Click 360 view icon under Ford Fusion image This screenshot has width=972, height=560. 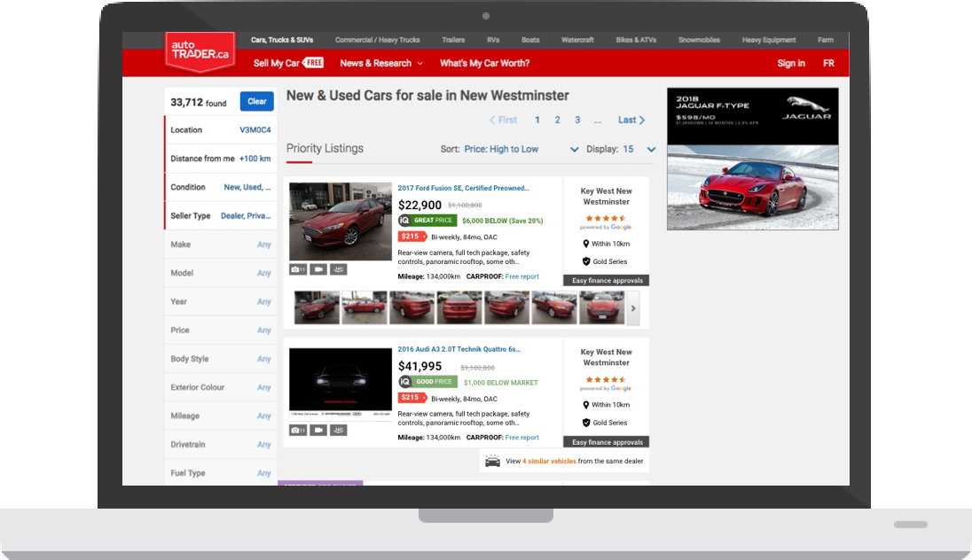click(x=339, y=269)
